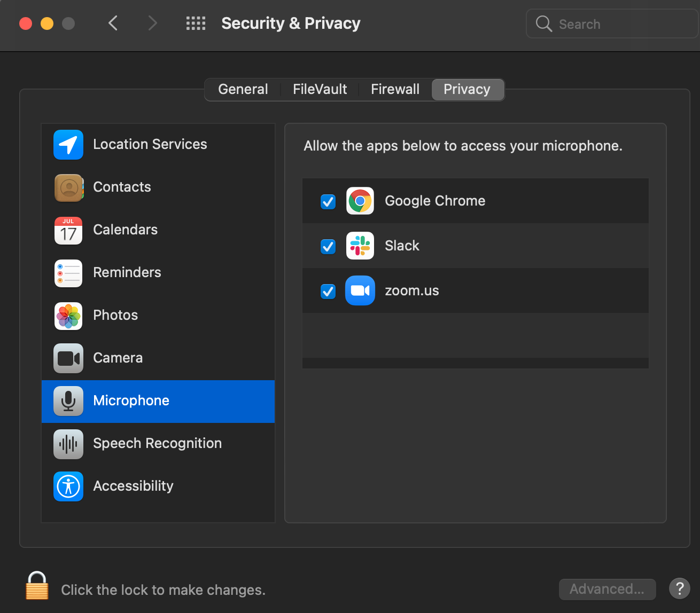The height and width of the screenshot is (613, 700).
Task: Select the Camera label in sidebar
Action: click(x=118, y=358)
